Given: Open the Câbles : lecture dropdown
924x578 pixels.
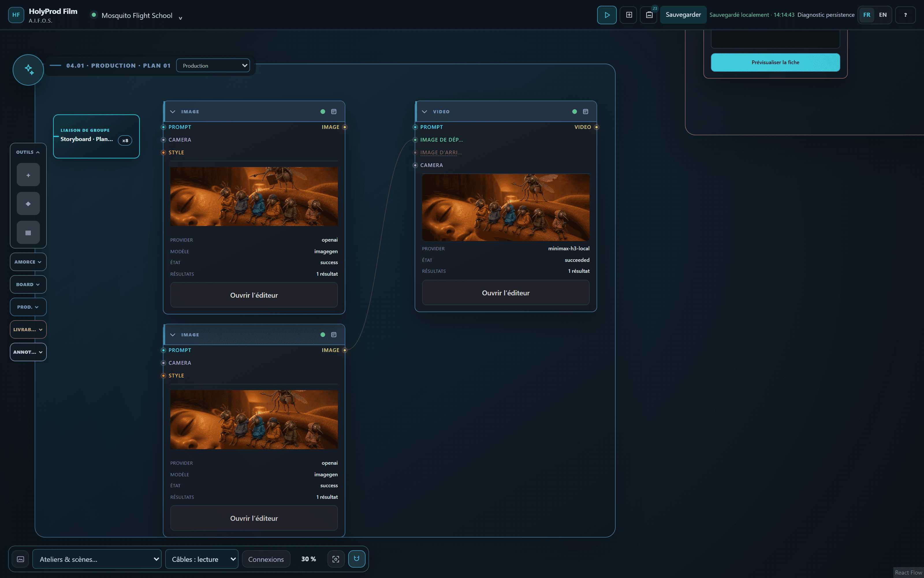Looking at the screenshot, I should (202, 559).
